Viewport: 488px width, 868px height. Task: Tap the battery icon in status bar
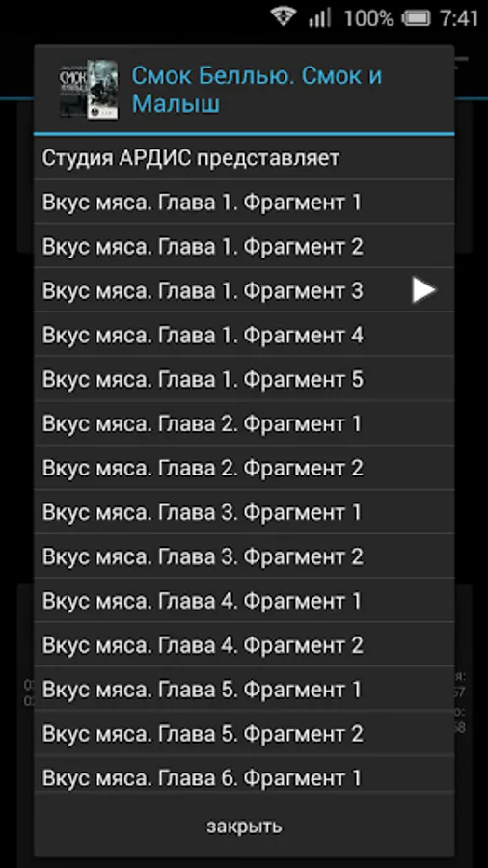[x=416, y=18]
